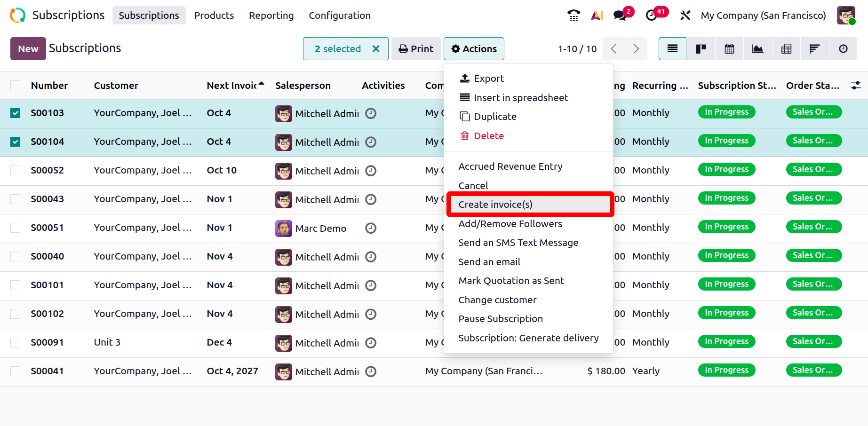Switch to Kanban view
Viewport: 868px width, 426px height.
coord(701,49)
